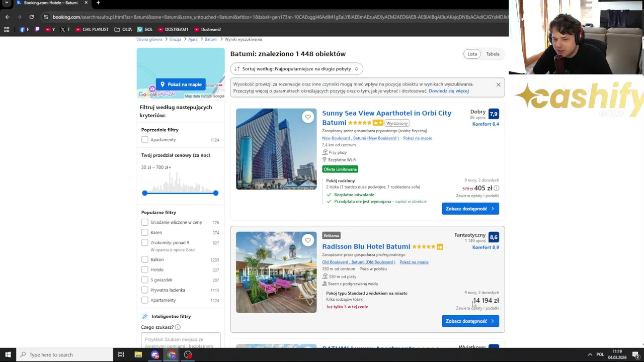Check the Prywatna łazienka filter
The image size is (644, 362).
click(145, 290)
